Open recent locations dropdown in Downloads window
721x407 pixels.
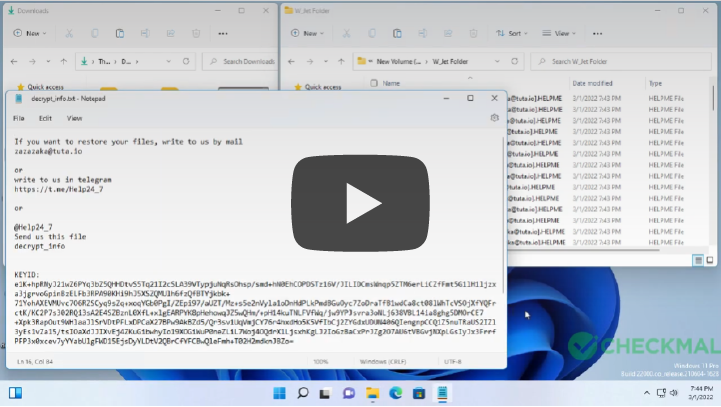pyautogui.click(x=48, y=61)
